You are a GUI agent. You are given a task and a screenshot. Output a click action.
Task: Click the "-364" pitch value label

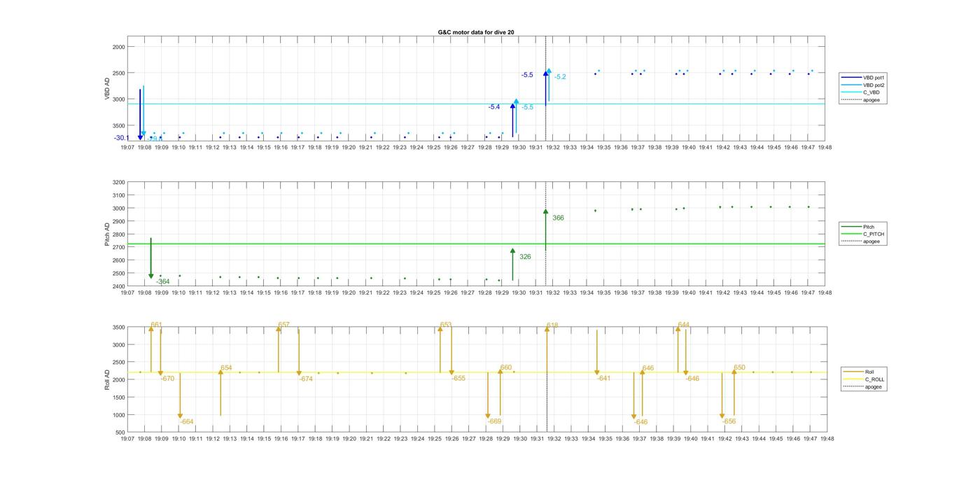pos(162,282)
